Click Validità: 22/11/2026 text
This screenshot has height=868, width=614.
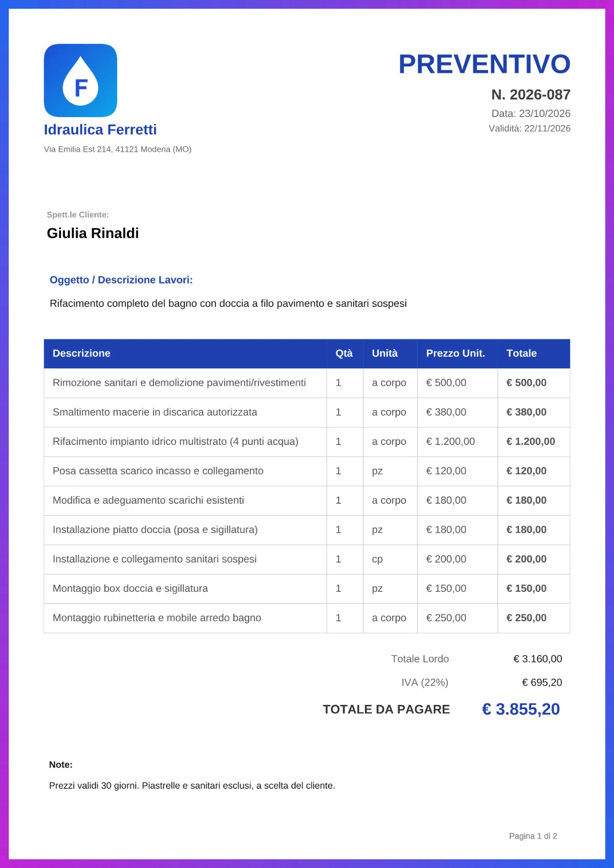530,128
